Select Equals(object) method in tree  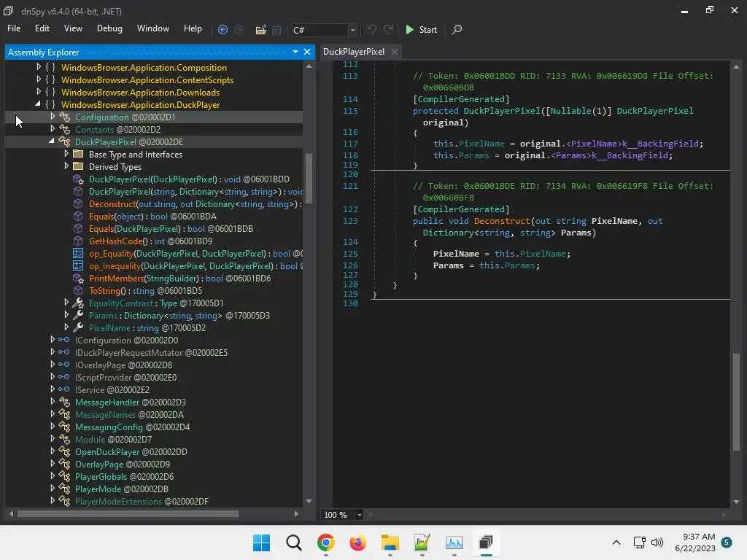152,216
